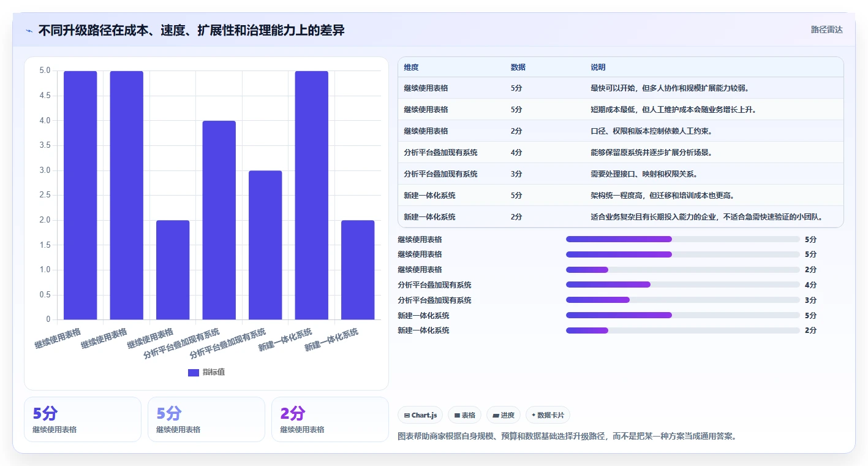The image size is (868, 466).
Task: Click table cell '短期成本最低，但人工维护成本会随业务增长上升。'
Action: click(673, 110)
